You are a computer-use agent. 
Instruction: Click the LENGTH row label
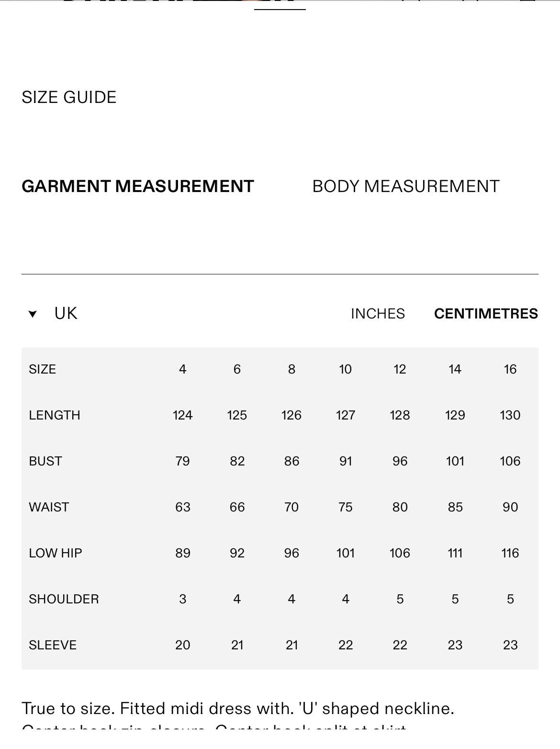tap(55, 415)
